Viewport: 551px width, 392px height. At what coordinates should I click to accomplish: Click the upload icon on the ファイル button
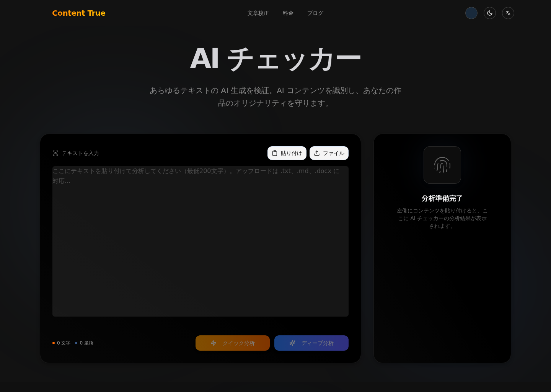click(x=317, y=153)
